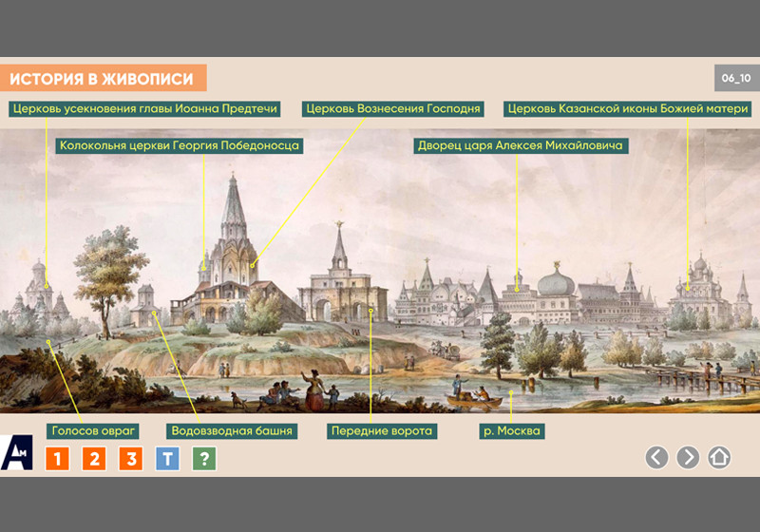The width and height of the screenshot is (760, 532).
Task: Select the 'Церковь Вознесения Господня' label
Action: [392, 109]
